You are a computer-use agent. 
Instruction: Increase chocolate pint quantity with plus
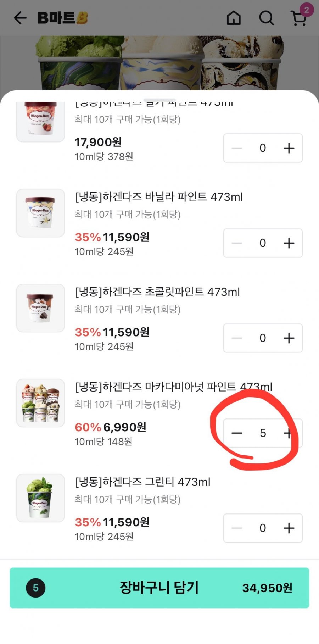tap(289, 338)
